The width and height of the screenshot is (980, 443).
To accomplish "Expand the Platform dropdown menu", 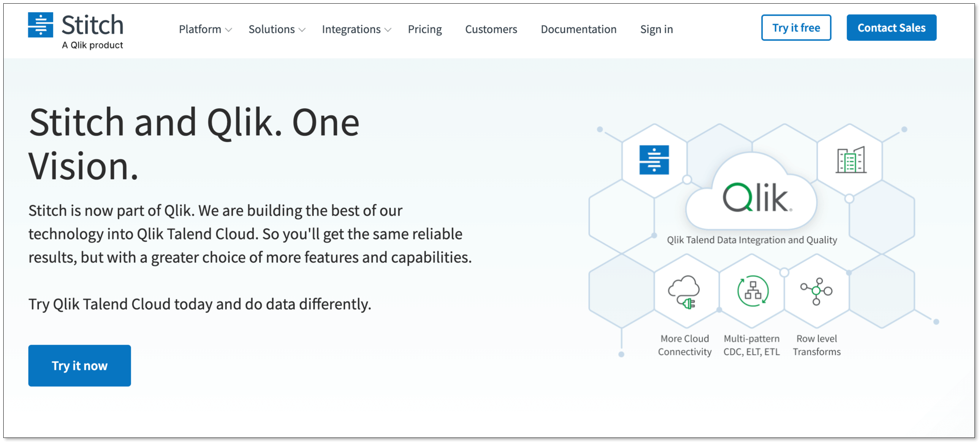I will (205, 29).
